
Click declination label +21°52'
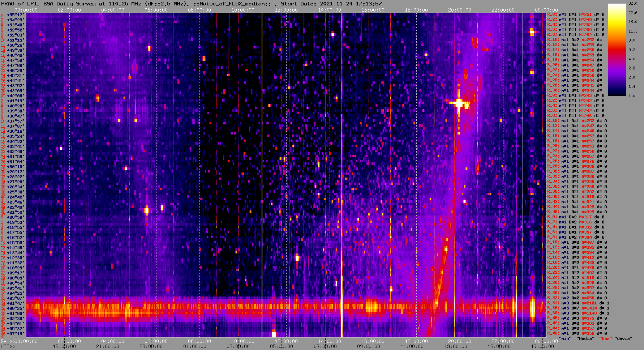[x=16, y=212]
